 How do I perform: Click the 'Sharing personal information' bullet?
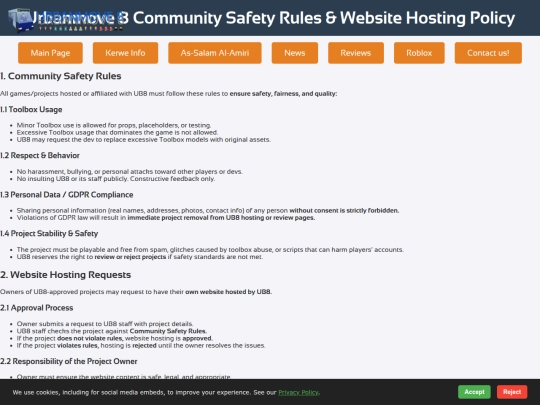208,210
